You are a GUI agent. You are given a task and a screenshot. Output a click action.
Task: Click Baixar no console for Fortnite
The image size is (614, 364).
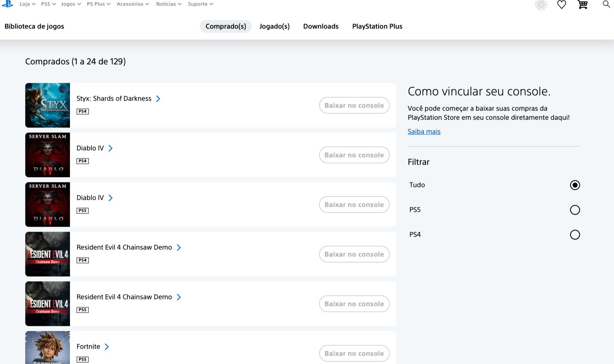pos(354,353)
